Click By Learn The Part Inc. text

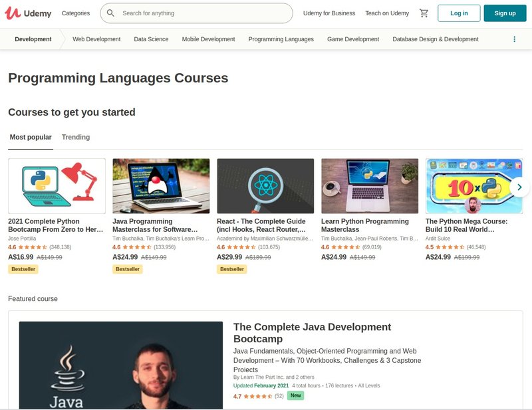[274, 377]
